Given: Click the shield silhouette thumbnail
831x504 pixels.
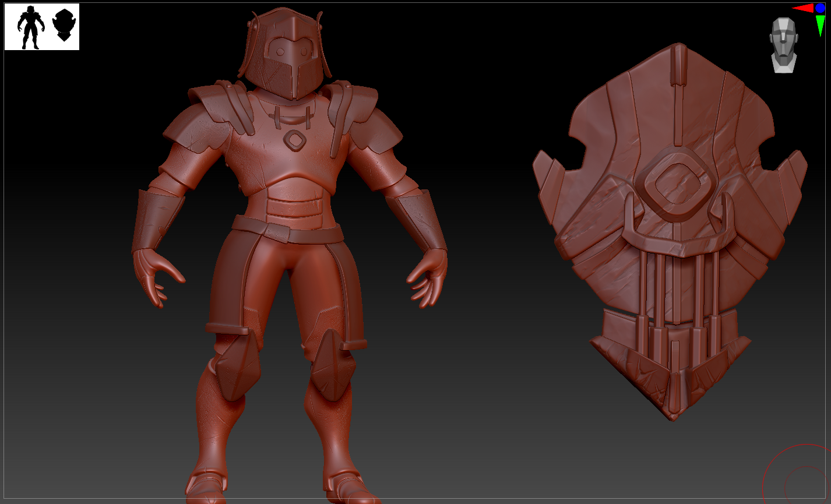Looking at the screenshot, I should click(64, 26).
